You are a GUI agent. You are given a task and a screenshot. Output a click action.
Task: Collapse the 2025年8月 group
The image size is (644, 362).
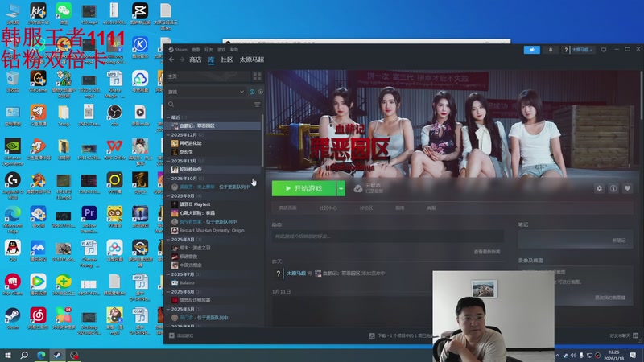[168, 239]
